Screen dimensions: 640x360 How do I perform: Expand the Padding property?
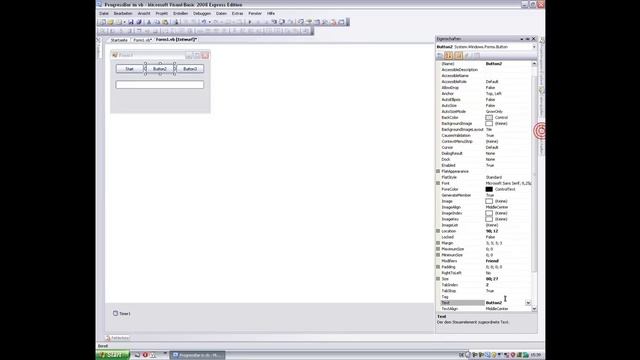click(438, 267)
